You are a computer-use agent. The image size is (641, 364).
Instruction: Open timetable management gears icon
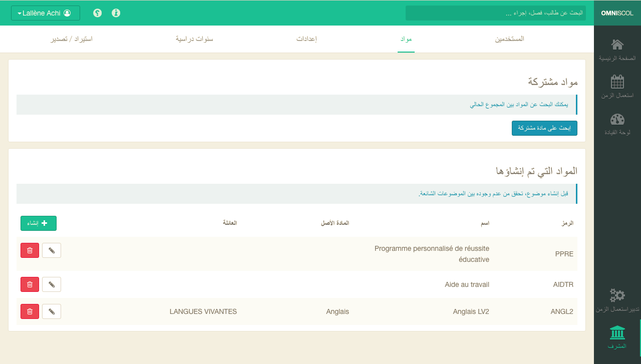(617, 295)
